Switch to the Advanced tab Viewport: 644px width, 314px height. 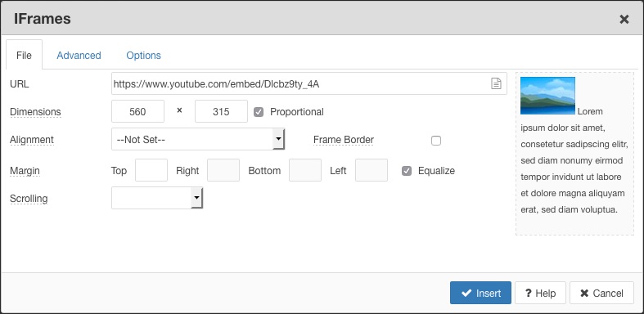[x=79, y=56]
